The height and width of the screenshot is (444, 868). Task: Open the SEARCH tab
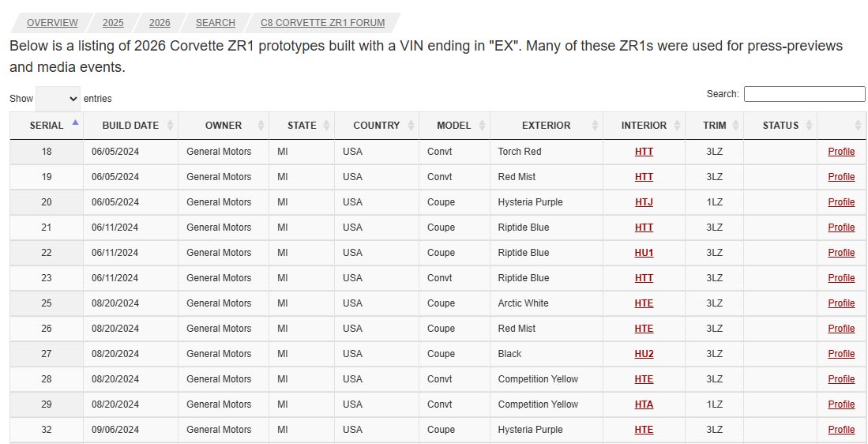click(x=216, y=23)
